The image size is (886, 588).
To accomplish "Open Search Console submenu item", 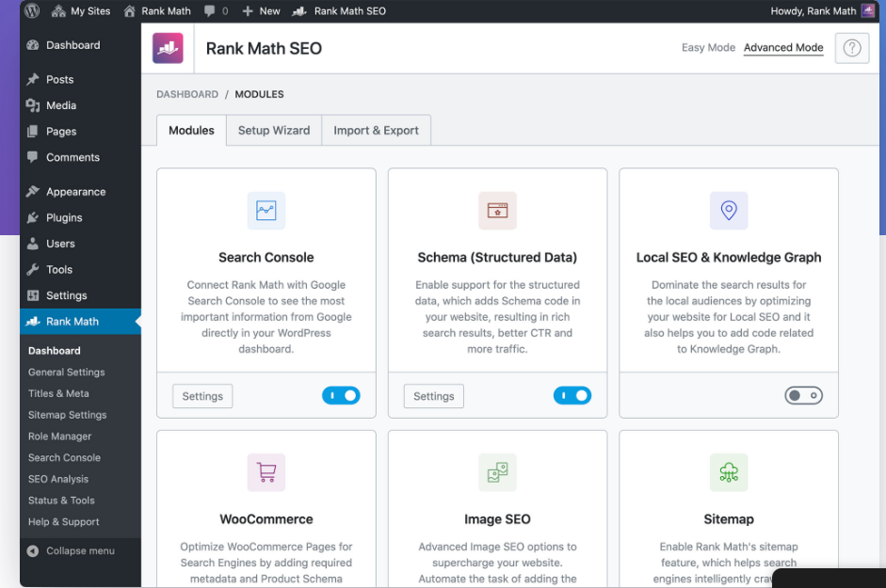I will click(64, 457).
